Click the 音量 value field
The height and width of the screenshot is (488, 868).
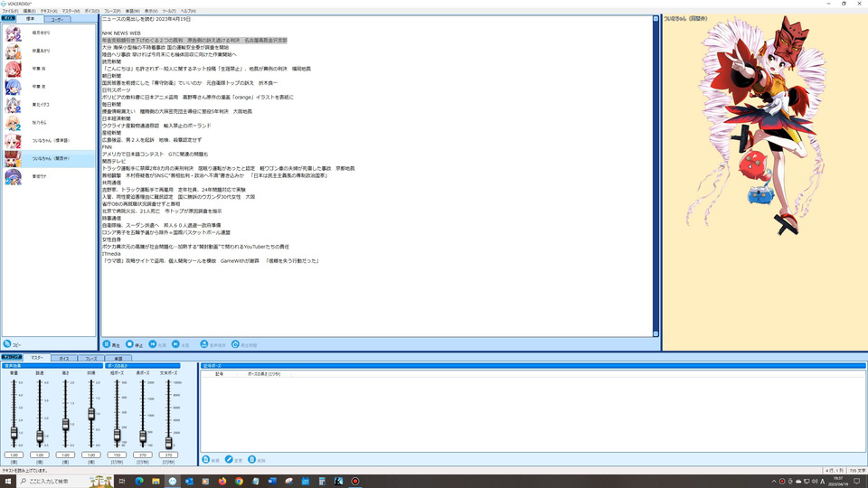[x=14, y=455]
